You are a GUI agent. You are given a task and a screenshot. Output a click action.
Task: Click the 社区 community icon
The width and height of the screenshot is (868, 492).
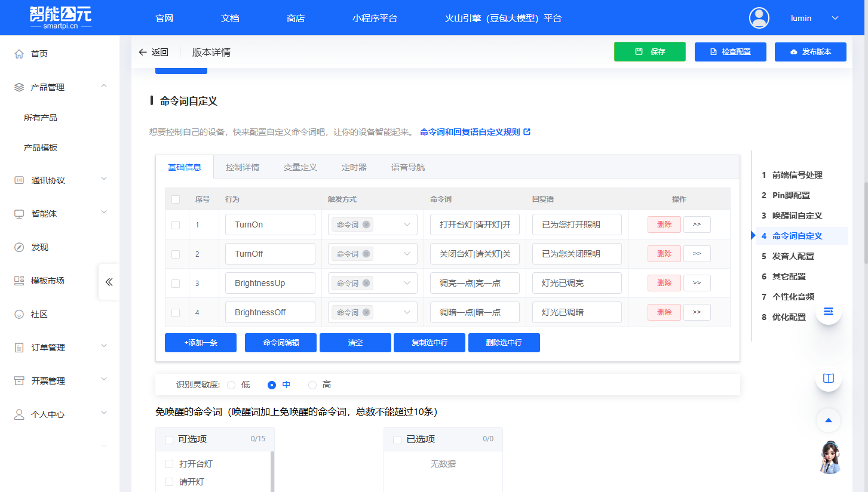(x=18, y=313)
